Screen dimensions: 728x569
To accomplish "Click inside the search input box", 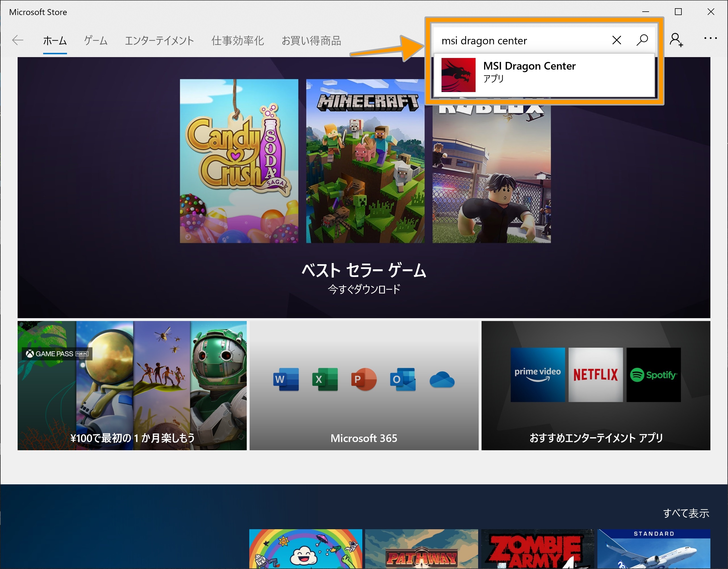I will (x=500, y=40).
